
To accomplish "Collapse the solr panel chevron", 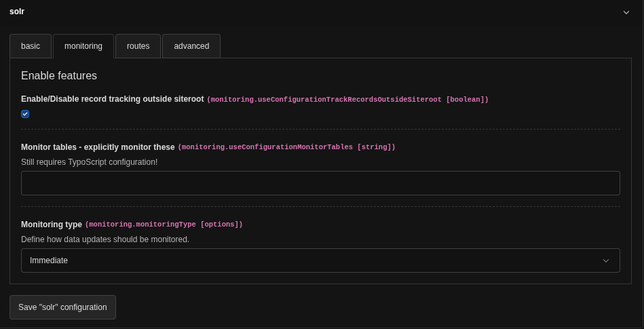I will pyautogui.click(x=626, y=12).
